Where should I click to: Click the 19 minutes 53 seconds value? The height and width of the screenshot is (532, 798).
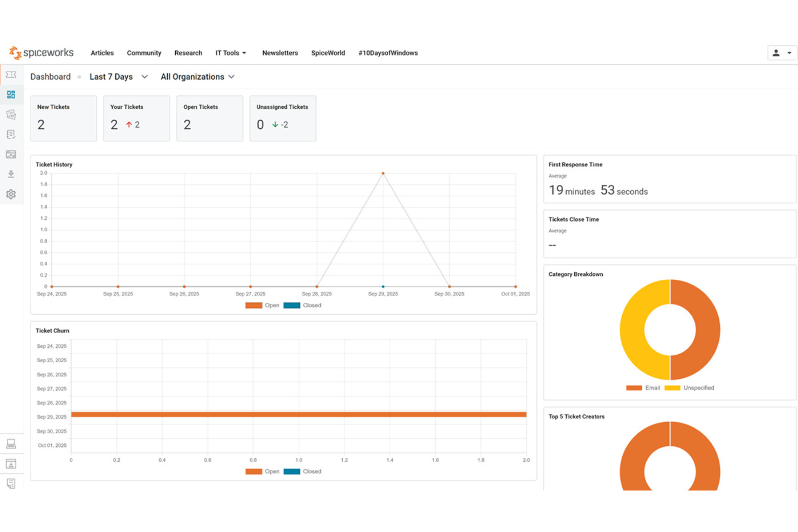coord(598,190)
